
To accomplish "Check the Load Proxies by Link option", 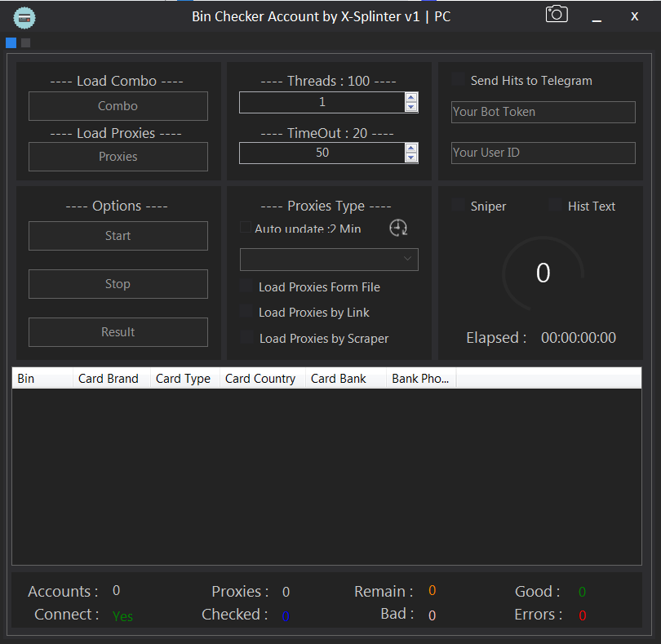I will coord(246,312).
